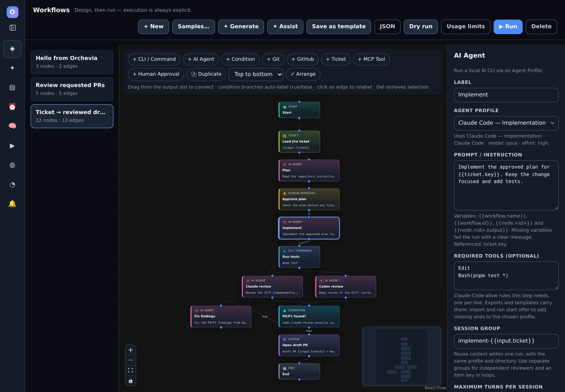Screen dimensions: 565x392
Task: Open the Workflows diamond icon
Action: [12, 49]
